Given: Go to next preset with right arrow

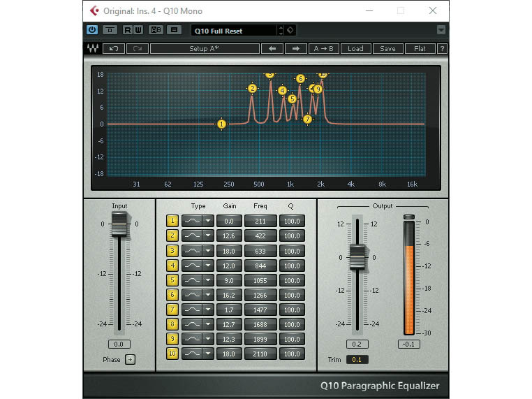Looking at the screenshot, I should 296,48.
